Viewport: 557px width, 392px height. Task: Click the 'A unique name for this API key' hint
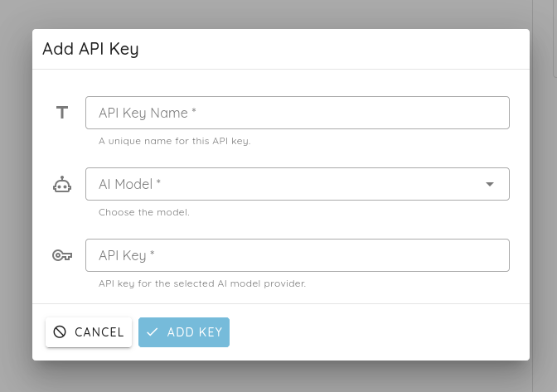tap(174, 141)
